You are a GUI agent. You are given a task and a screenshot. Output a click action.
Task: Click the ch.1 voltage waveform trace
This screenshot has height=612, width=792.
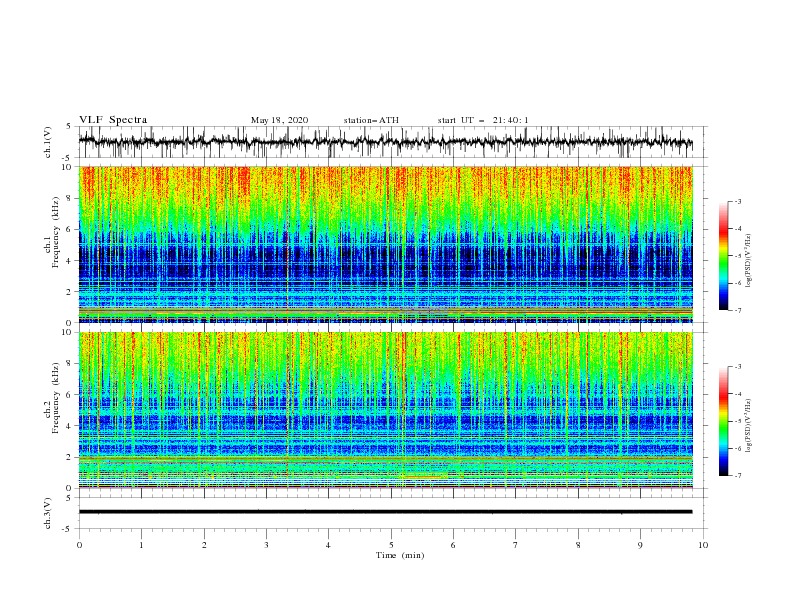tap(385, 142)
